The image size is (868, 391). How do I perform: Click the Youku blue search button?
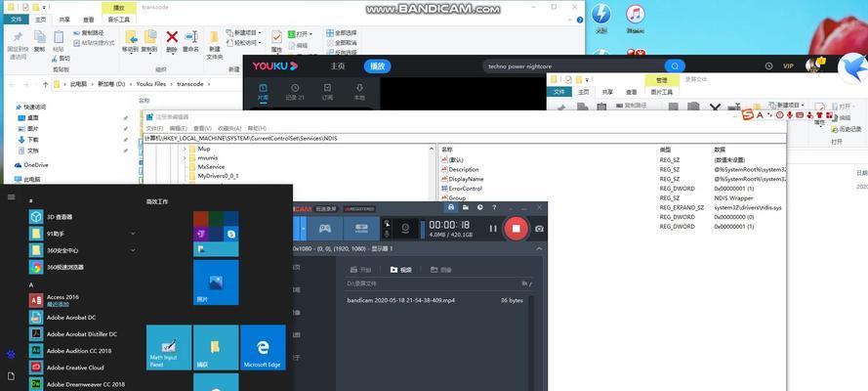(675, 65)
